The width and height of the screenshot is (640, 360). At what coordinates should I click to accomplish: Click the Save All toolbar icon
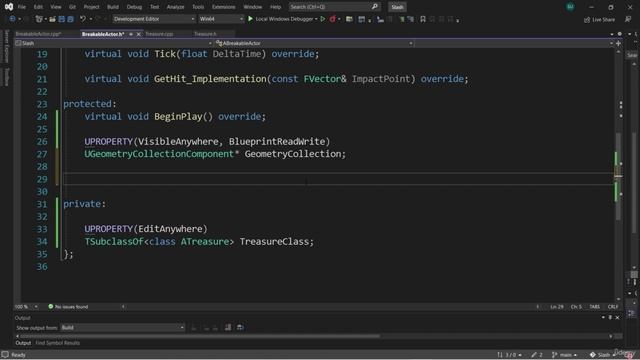71,19
